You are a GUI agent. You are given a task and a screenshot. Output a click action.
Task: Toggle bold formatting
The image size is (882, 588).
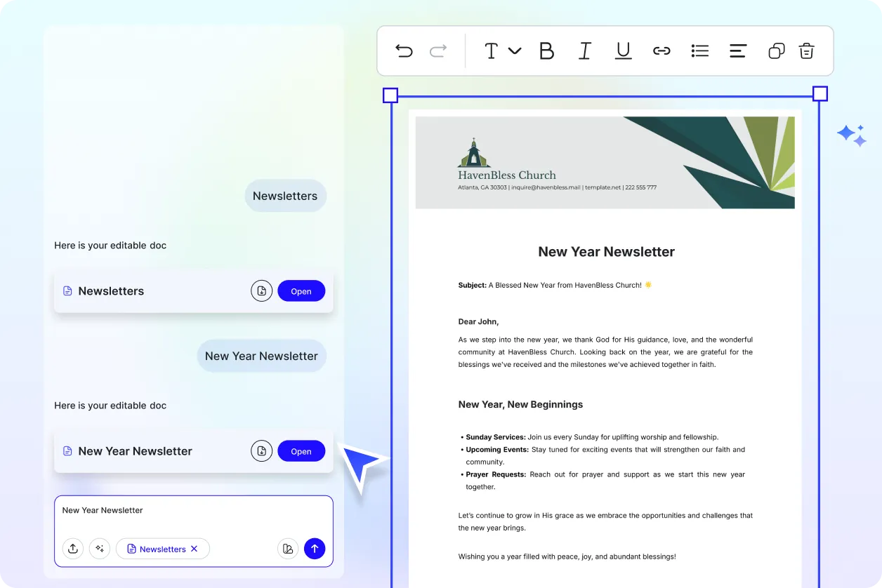tap(546, 51)
